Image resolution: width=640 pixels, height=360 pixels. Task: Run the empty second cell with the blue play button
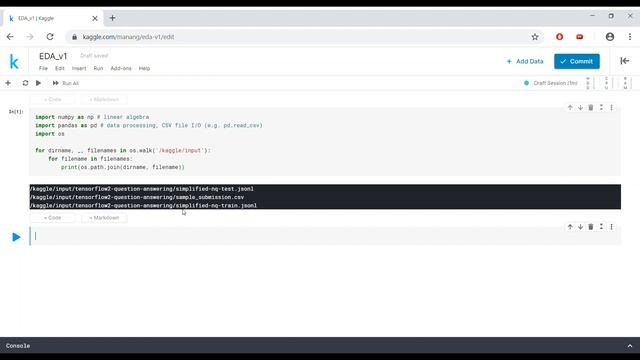coord(16,237)
